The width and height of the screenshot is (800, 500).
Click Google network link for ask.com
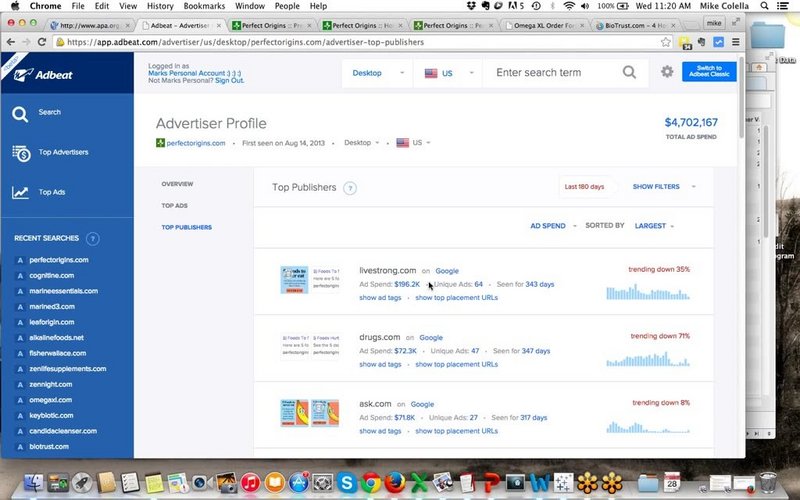(x=422, y=404)
